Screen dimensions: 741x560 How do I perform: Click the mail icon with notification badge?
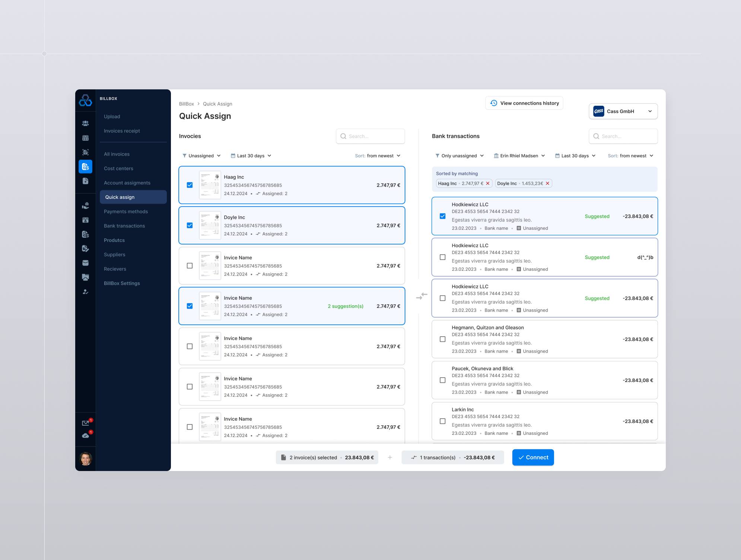[x=85, y=423]
